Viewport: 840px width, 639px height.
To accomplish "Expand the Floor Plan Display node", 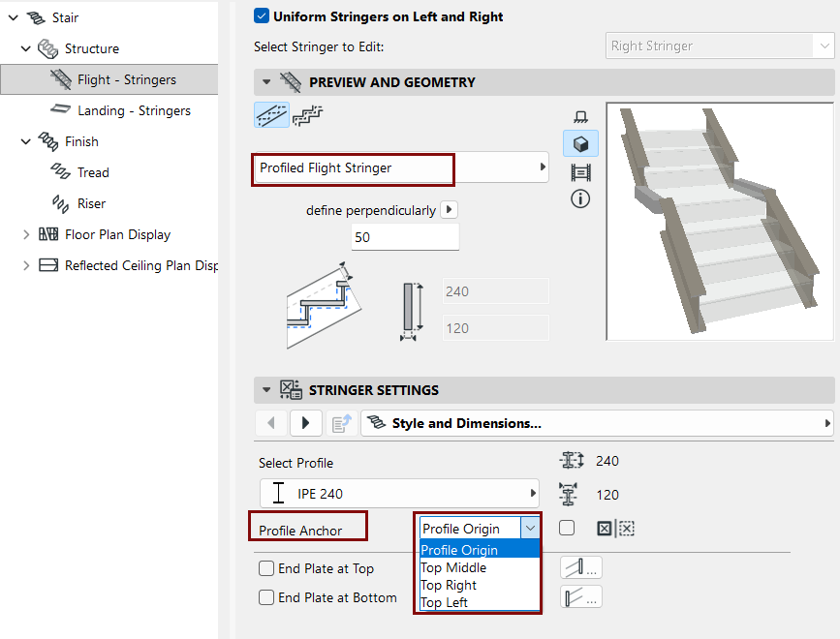I will (x=26, y=235).
